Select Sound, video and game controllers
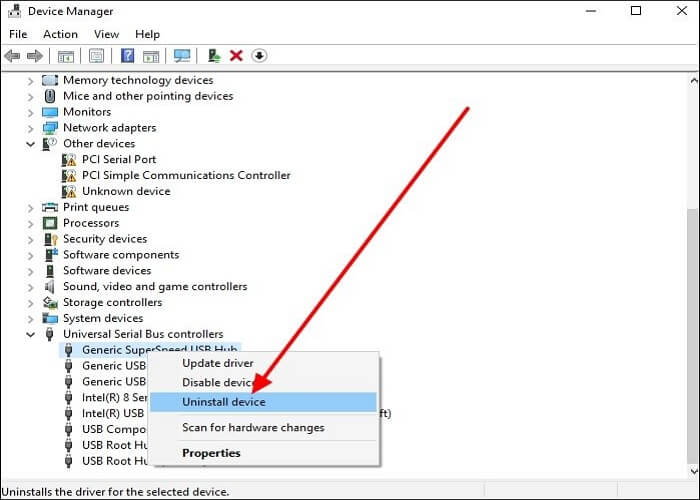Viewport: 700px width, 500px height. coord(155,287)
